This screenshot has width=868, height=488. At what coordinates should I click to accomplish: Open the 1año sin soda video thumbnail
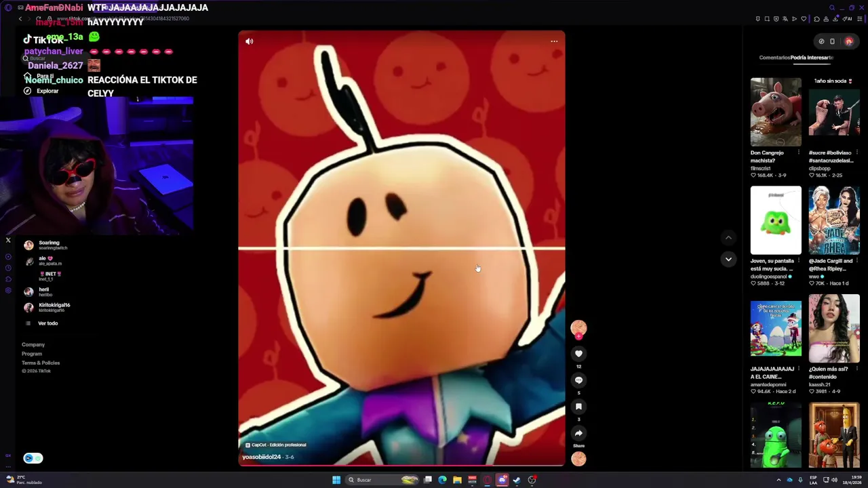pos(834,112)
